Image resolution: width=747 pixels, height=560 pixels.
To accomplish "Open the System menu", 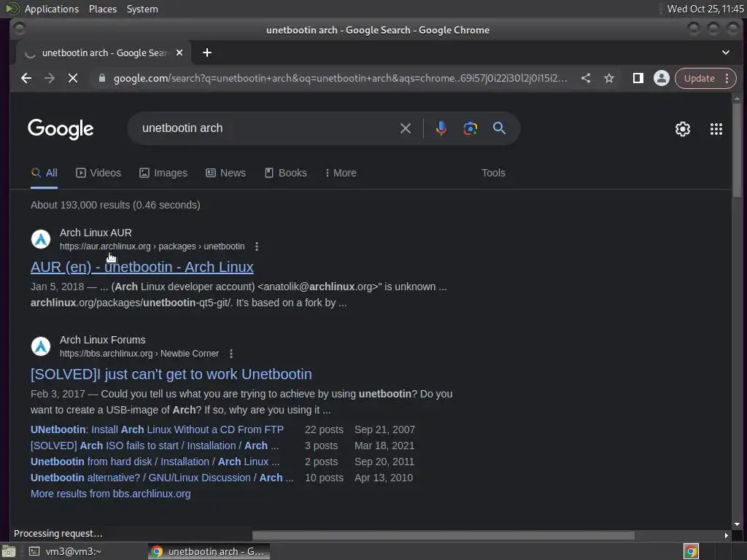I will pyautogui.click(x=142, y=9).
